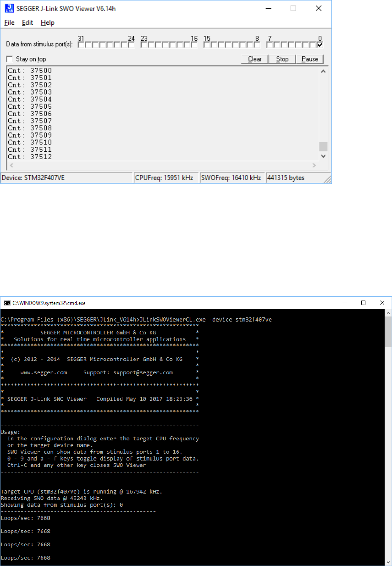Enable stimulus port 16 checkbox
392x566 pixels.
(x=194, y=45)
